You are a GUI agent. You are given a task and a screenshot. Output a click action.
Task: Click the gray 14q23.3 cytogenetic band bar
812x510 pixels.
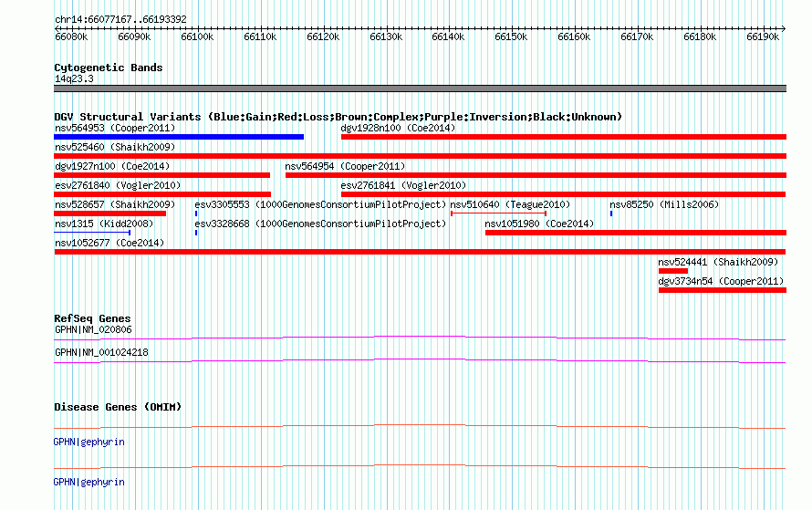[x=420, y=88]
